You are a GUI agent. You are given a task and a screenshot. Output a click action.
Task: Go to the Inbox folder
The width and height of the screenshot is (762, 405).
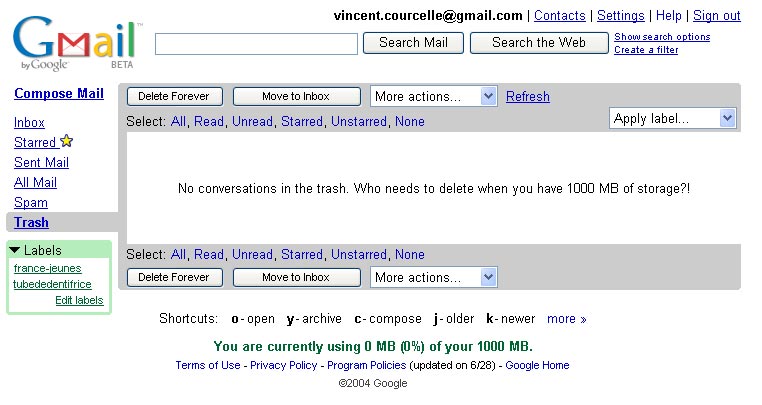(x=29, y=123)
